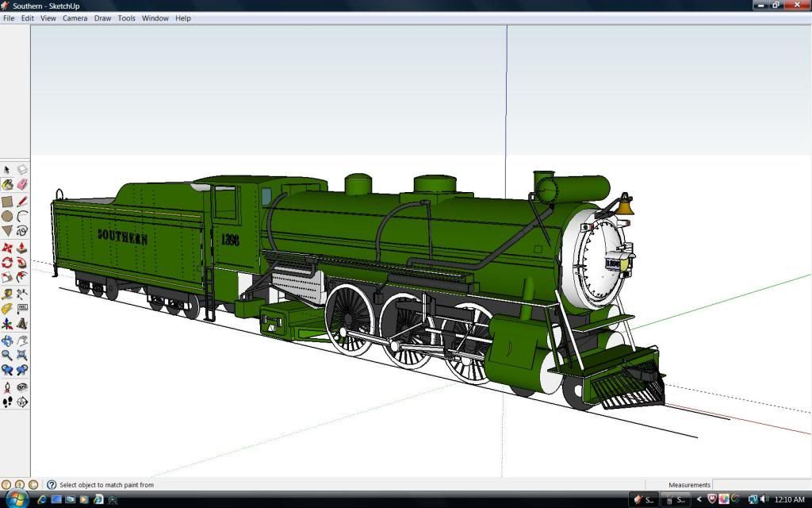Viewport: 812px width, 508px height.
Task: Click the first round status bar icon
Action: [6, 485]
